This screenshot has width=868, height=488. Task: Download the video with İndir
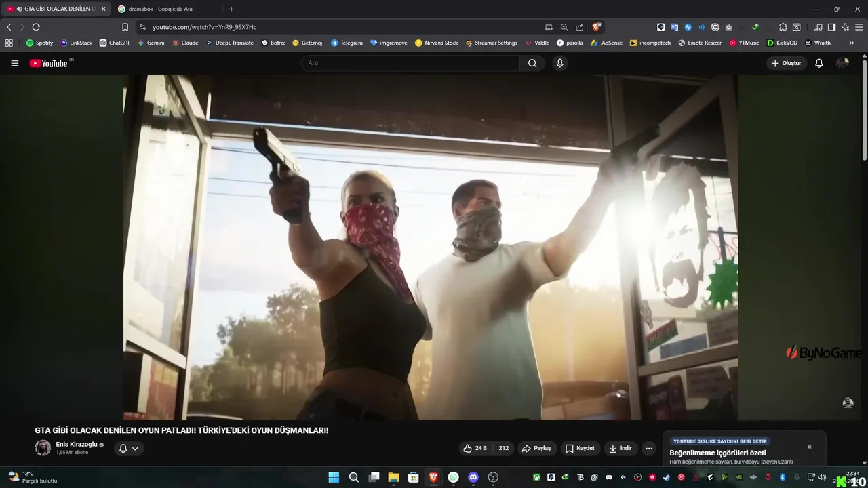tap(620, 448)
